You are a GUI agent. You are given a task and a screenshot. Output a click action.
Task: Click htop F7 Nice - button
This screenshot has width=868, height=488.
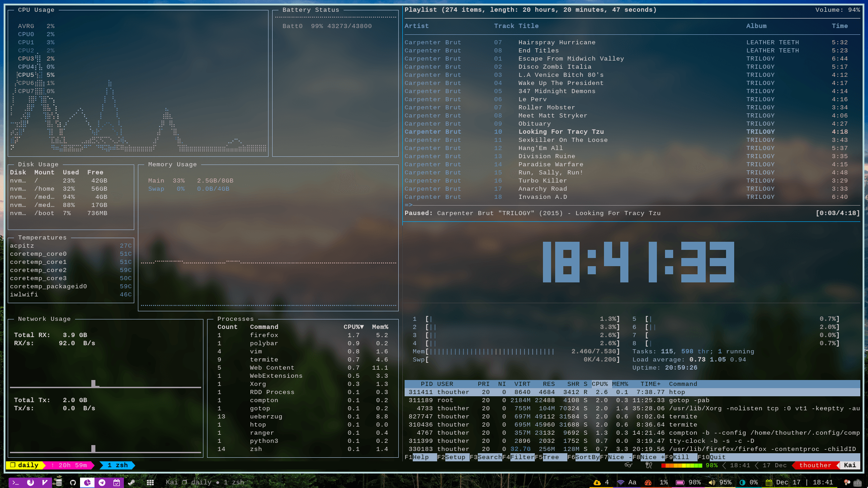coord(616,457)
